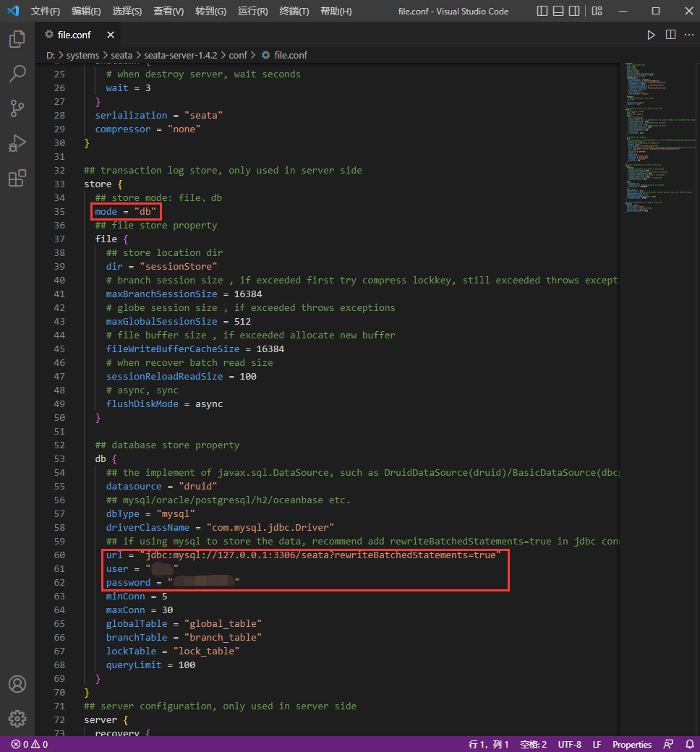
Task: Click 'systems' in the breadcrumb path
Action: tap(82, 55)
